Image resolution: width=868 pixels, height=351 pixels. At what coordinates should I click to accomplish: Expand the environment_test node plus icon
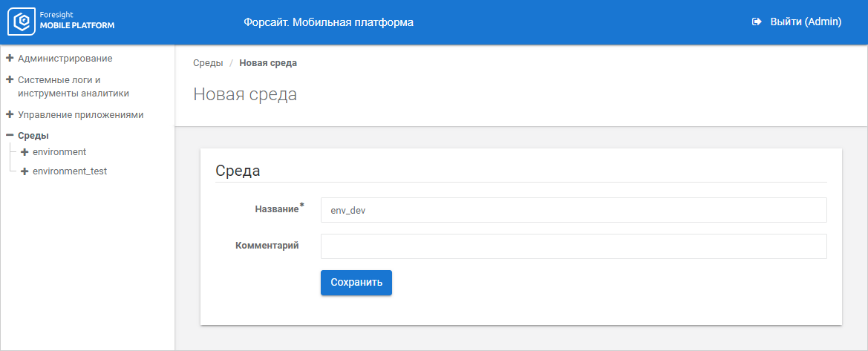(x=25, y=171)
